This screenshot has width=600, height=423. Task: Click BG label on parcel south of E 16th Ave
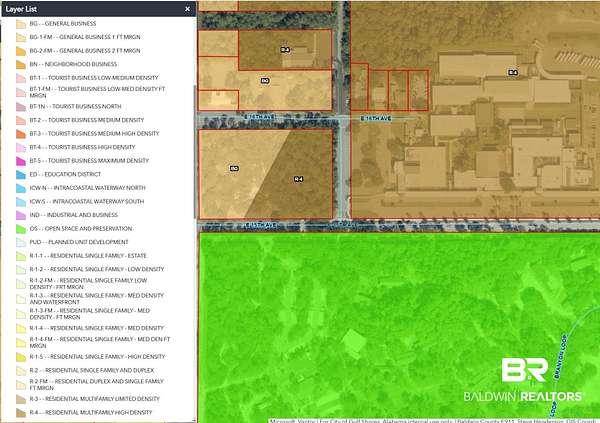pos(234,168)
